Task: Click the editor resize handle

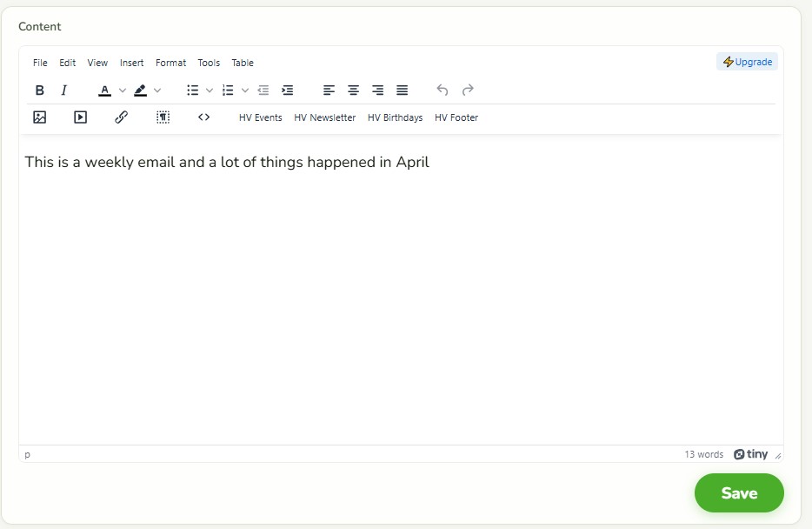Action: tap(778, 455)
